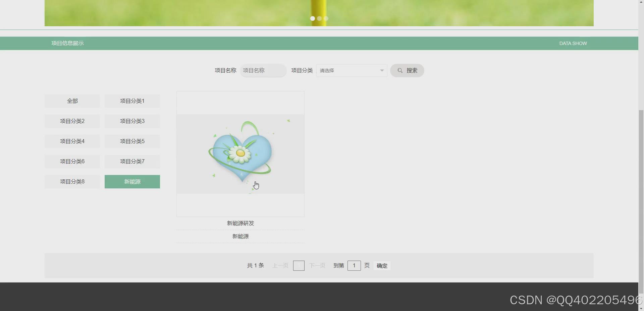Click inside the 项目名称 search field
Image resolution: width=644 pixels, height=311 pixels.
(x=263, y=70)
